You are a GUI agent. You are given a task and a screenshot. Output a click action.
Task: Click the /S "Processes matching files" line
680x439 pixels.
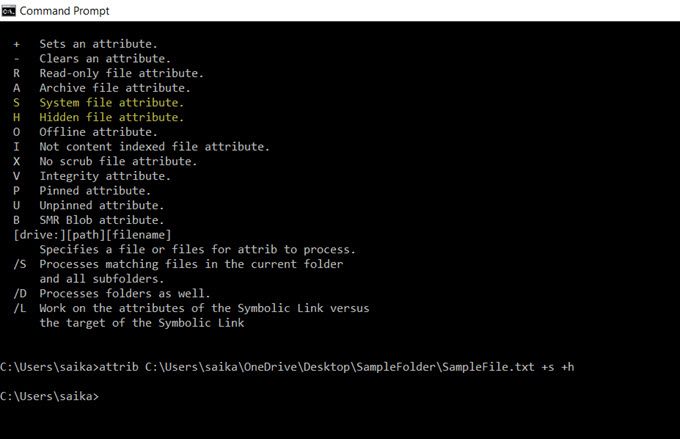tap(190, 264)
